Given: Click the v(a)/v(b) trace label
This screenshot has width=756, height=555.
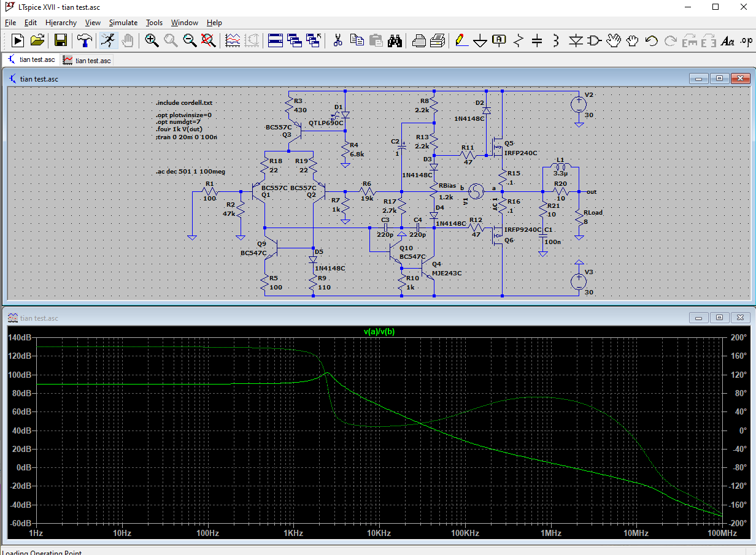Looking at the screenshot, I should pyautogui.click(x=379, y=332).
